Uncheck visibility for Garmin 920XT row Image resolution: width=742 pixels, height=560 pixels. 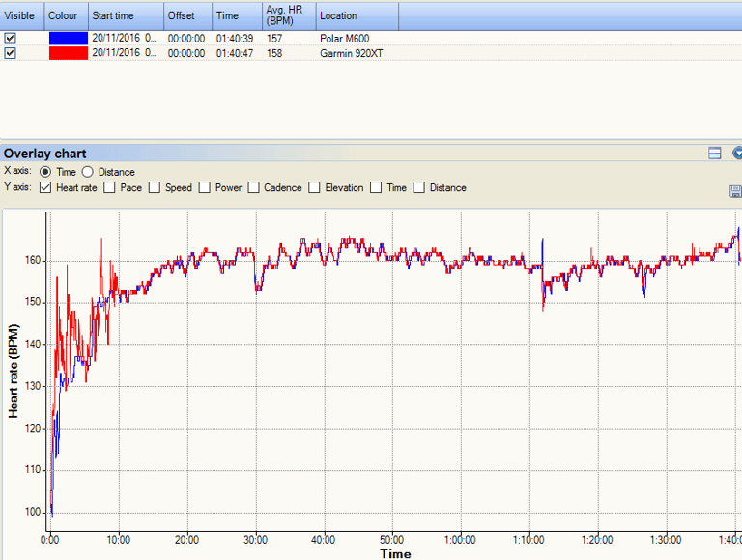[10, 53]
